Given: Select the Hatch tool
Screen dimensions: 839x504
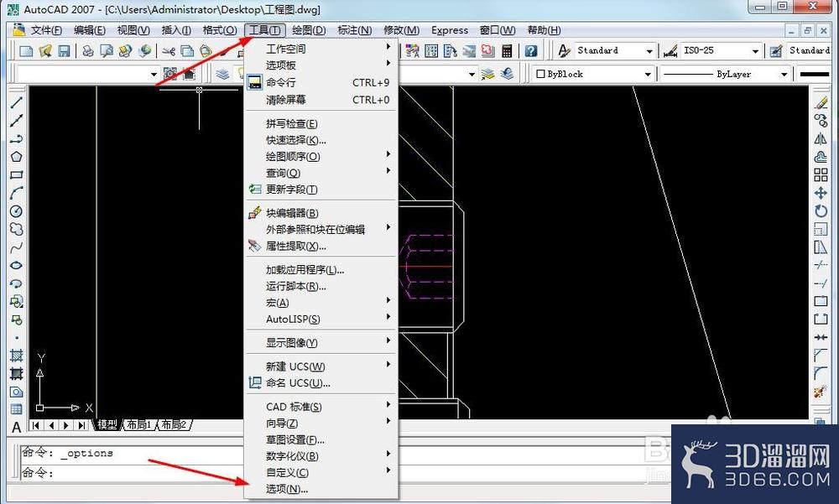Looking at the screenshot, I should click(x=17, y=356).
